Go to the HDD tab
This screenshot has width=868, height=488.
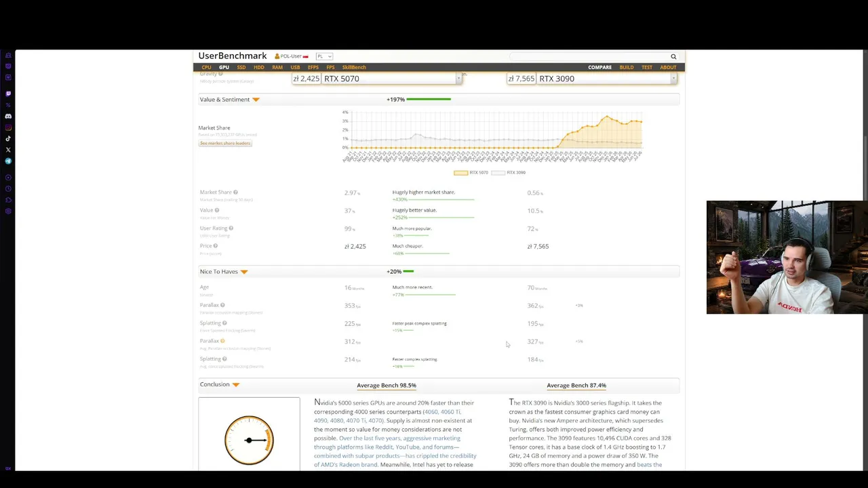click(259, 68)
